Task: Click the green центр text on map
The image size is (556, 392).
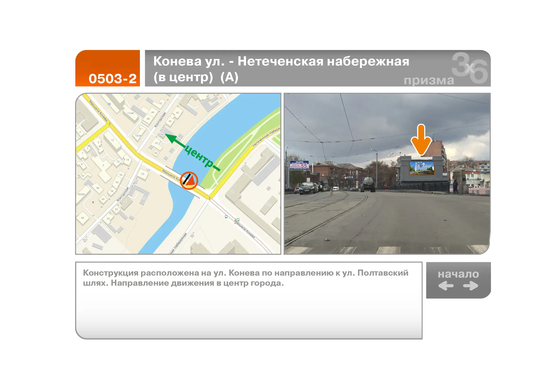Action: click(199, 157)
